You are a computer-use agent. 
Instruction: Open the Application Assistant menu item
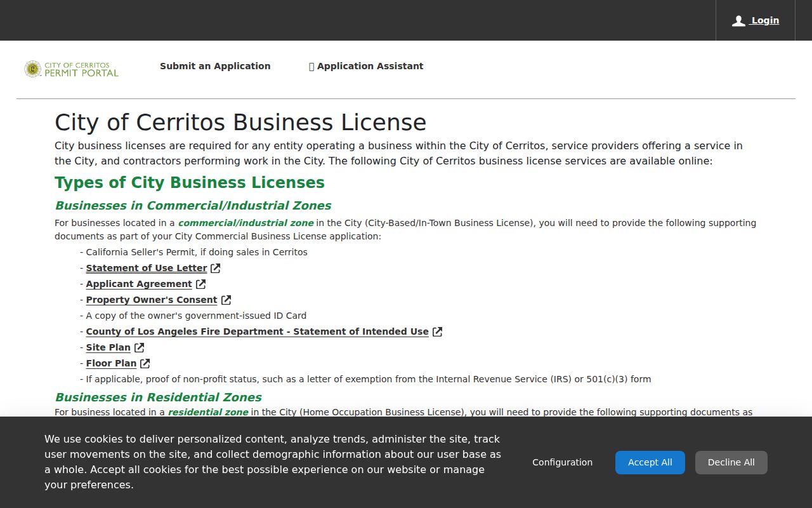[366, 66]
